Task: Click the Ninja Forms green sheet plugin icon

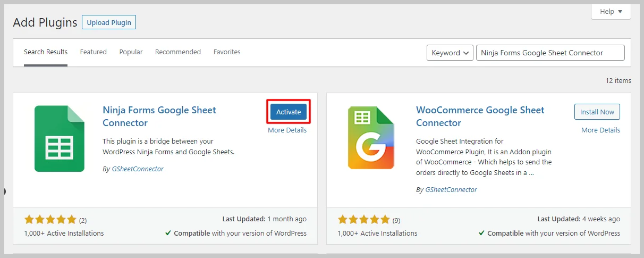Action: point(60,138)
